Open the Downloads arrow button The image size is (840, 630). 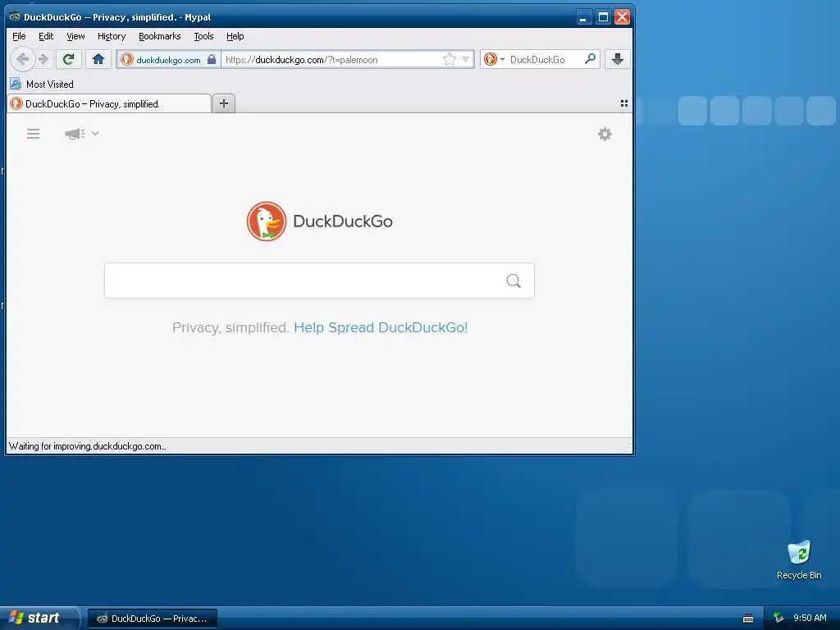pos(617,59)
